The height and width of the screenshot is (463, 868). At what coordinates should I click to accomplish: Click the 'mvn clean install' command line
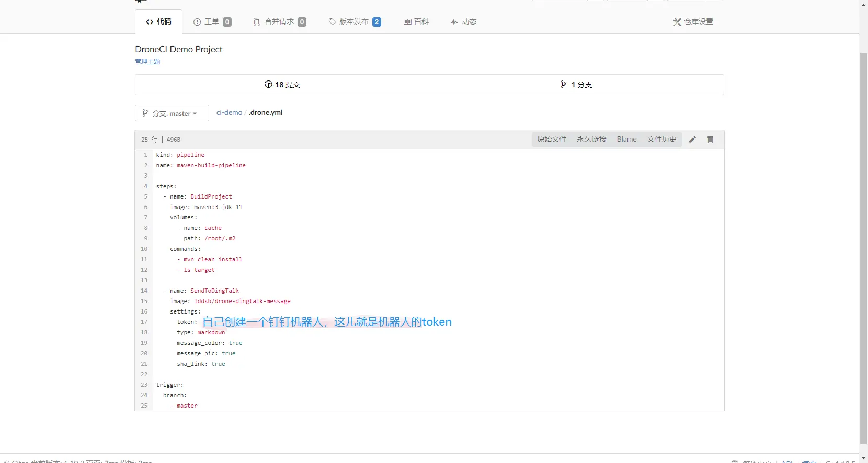(210, 259)
